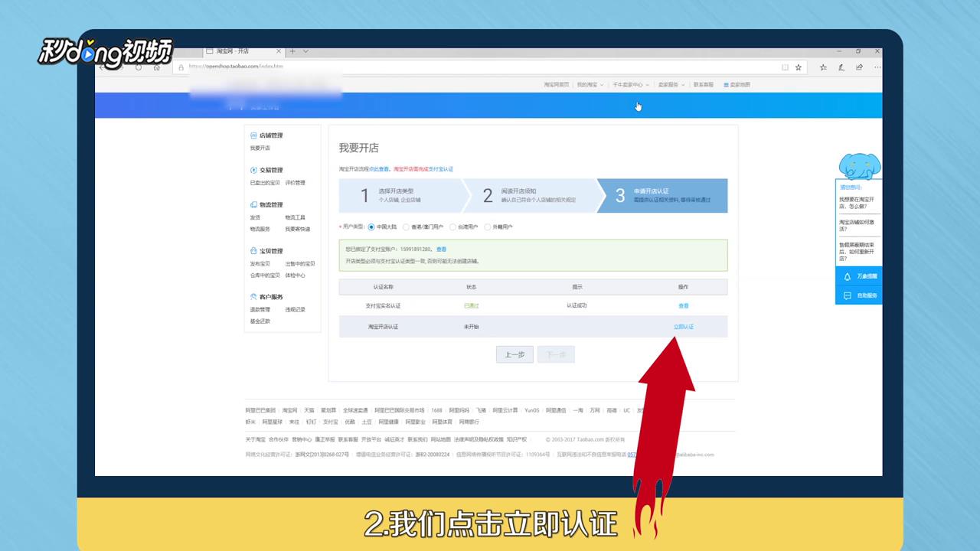This screenshot has width=980, height=551.
Task: Open 基金还款 in sidebar
Action: [x=260, y=321]
